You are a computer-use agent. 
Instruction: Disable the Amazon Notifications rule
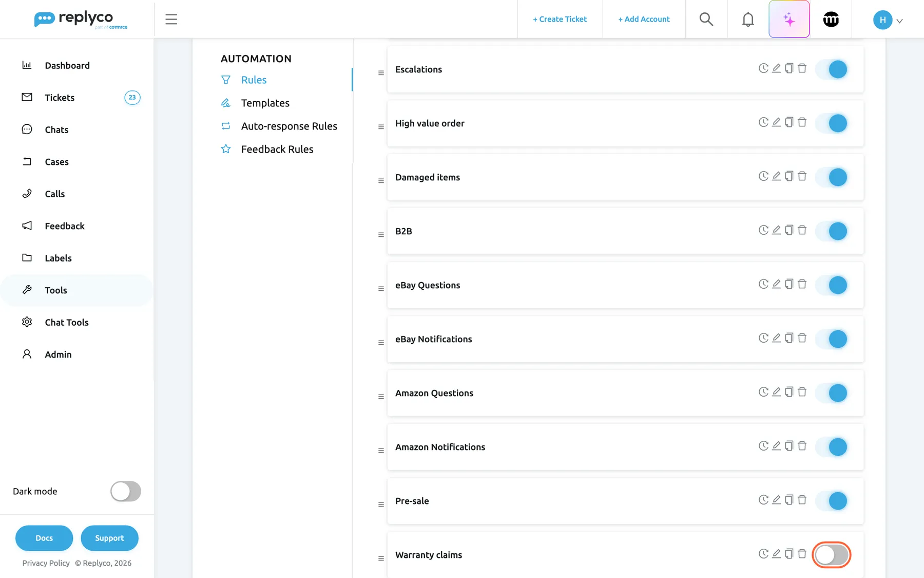[832, 447]
